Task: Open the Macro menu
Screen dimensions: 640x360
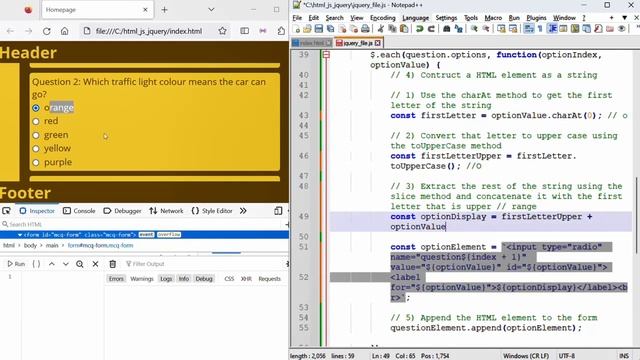Action: click(493, 18)
